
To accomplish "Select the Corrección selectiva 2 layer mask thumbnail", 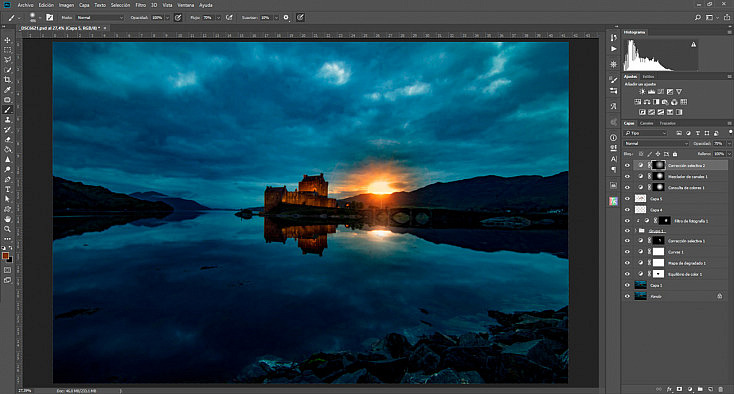I will tap(658, 165).
